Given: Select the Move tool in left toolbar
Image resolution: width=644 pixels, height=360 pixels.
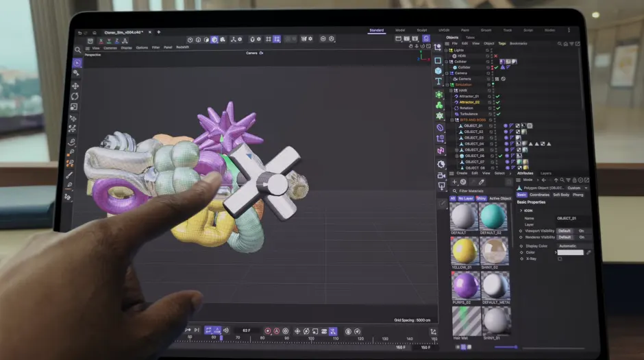Looking at the screenshot, I should [75, 86].
